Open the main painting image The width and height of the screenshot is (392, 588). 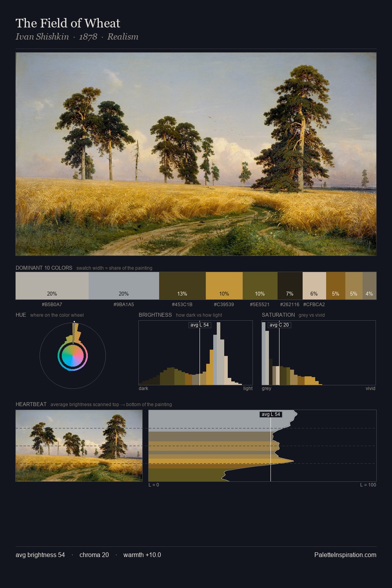pyautogui.click(x=196, y=154)
